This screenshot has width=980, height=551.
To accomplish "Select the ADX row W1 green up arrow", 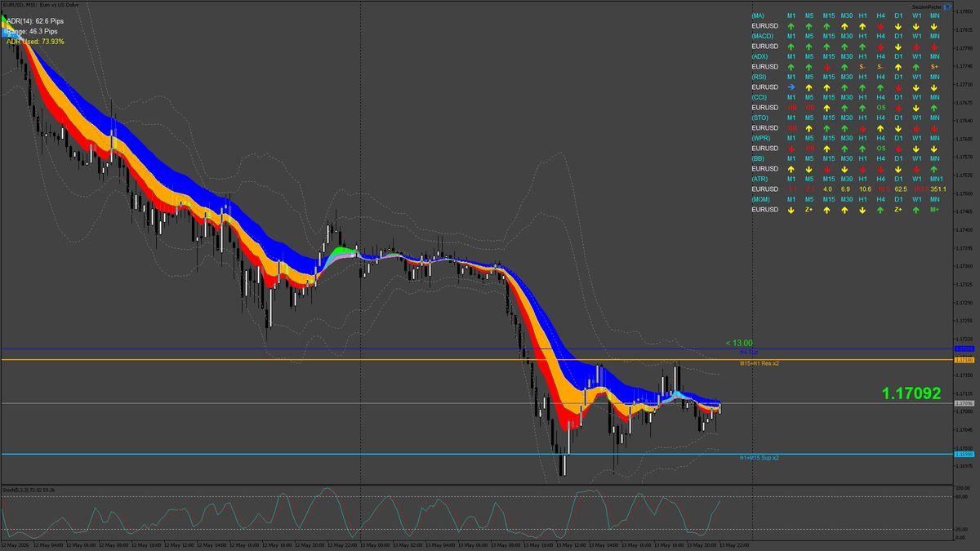I will 916,66.
